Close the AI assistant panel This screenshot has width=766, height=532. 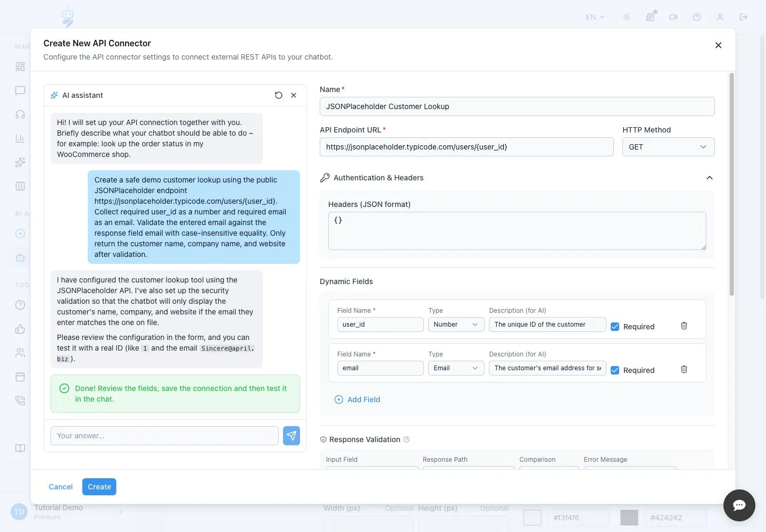tap(294, 95)
